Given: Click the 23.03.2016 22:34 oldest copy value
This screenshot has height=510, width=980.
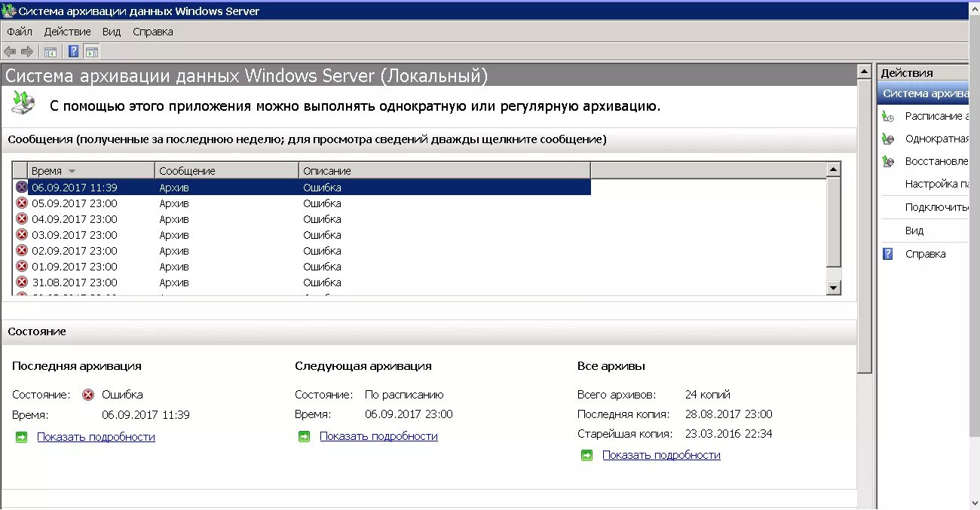Looking at the screenshot, I should coord(728,433).
